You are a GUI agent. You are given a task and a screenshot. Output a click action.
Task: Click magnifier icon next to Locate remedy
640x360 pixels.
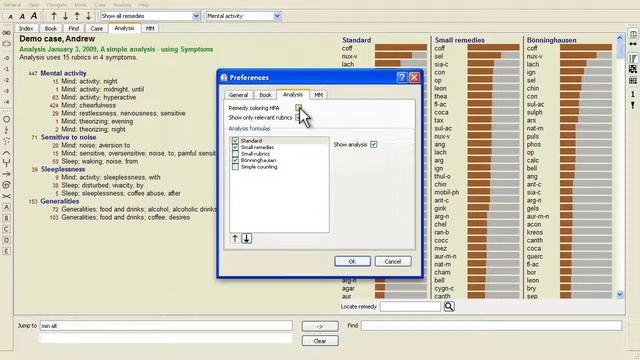click(449, 306)
